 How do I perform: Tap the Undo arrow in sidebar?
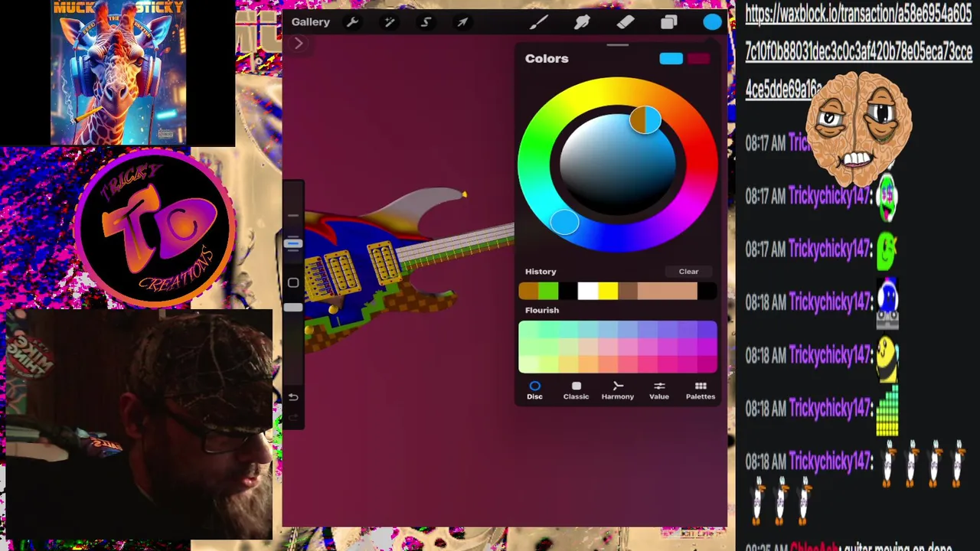pos(293,397)
